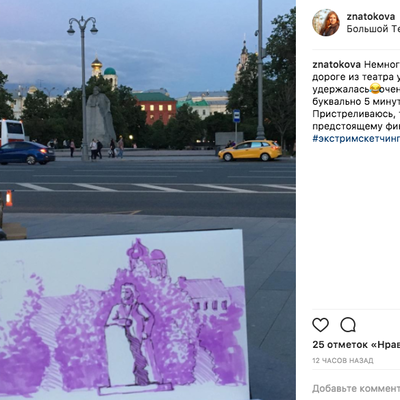
Task: Open the znatokova profile avatar
Action: [x=326, y=22]
